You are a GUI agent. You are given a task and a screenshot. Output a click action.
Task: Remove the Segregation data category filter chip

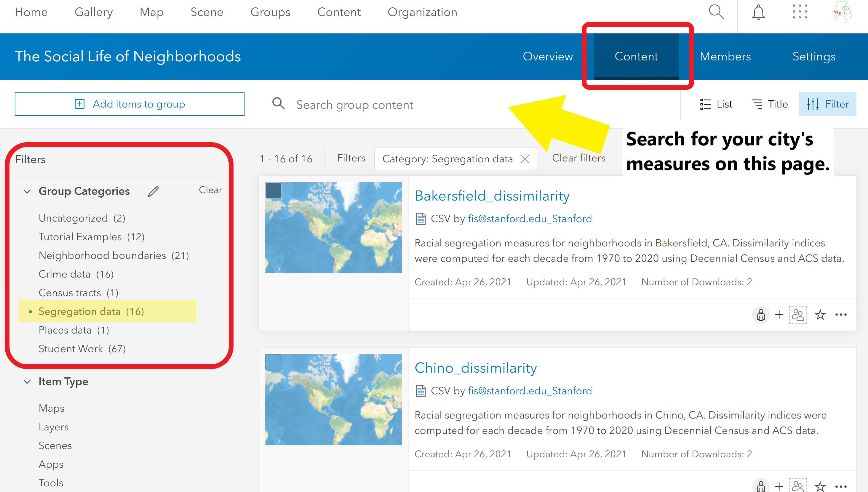525,159
